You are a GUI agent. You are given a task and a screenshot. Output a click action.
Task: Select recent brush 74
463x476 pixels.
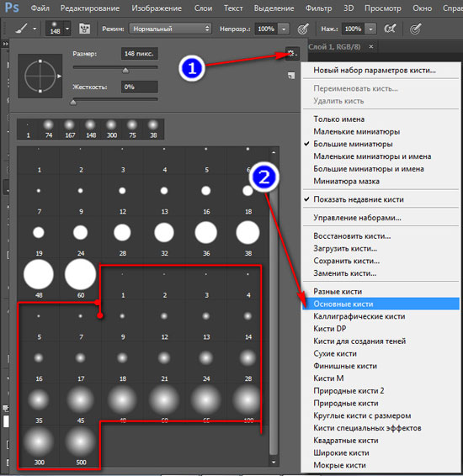(49, 130)
